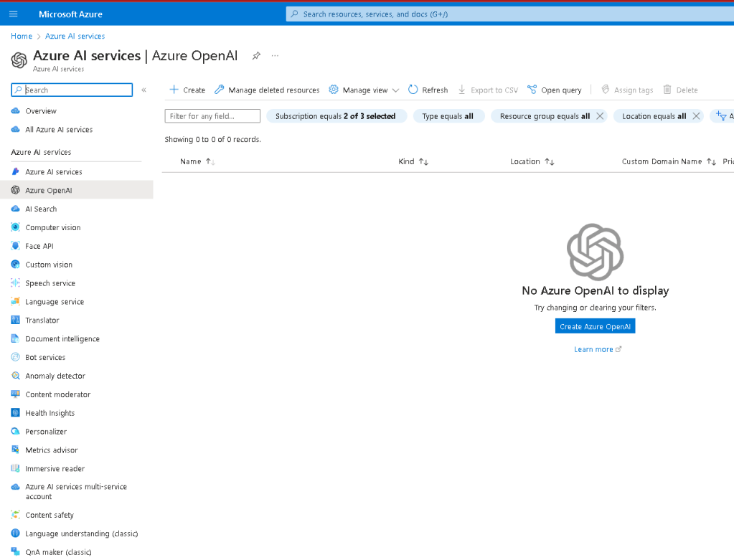Click the Filter for any field input
734x560 pixels.
[x=212, y=116]
